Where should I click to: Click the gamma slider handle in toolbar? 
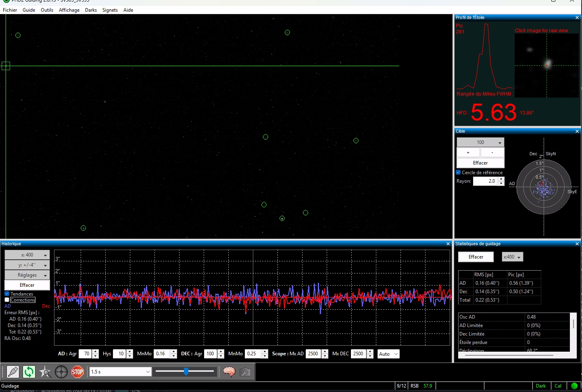186,371
